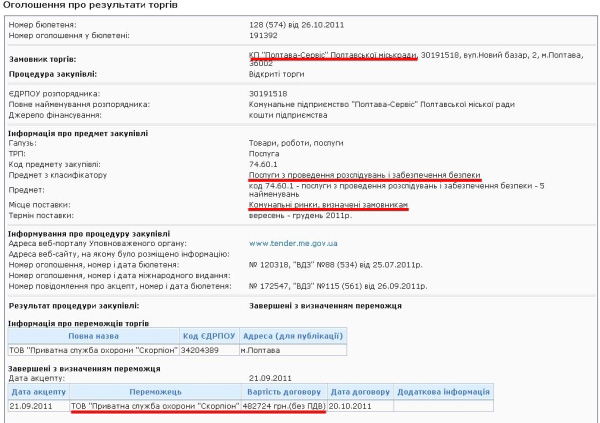
Task: Click the 'Переможець' column header
Action: 155,395
